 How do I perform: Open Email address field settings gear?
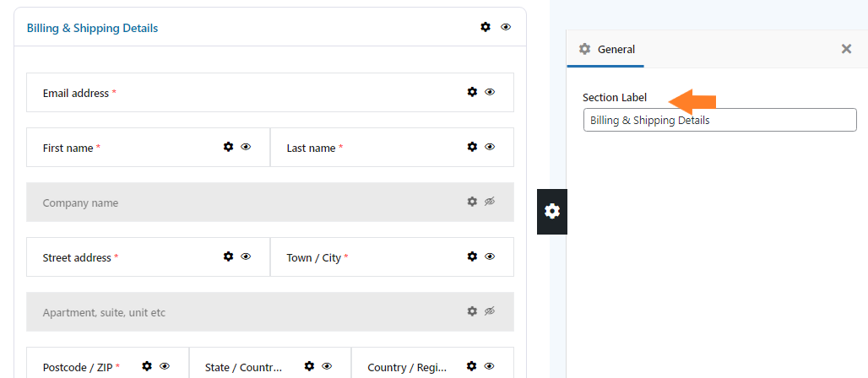coord(472,92)
